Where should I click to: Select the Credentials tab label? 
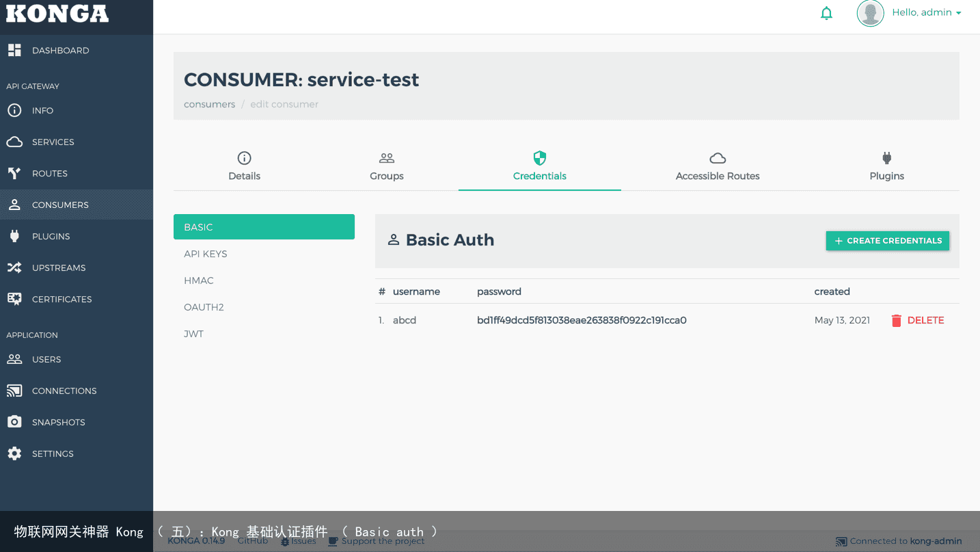pos(540,176)
